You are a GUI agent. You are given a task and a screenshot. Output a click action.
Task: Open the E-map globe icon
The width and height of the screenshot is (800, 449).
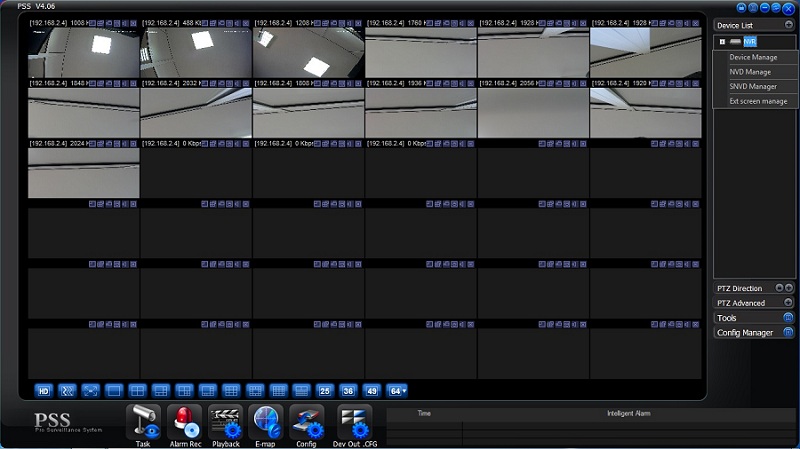click(266, 422)
